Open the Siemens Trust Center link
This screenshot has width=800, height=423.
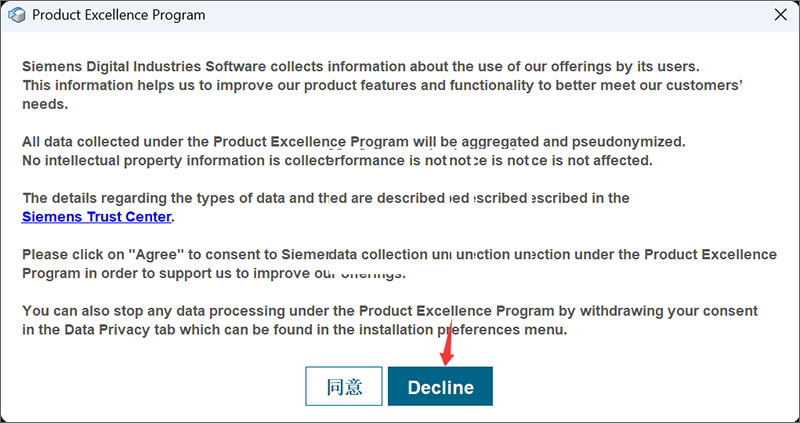pos(98,216)
